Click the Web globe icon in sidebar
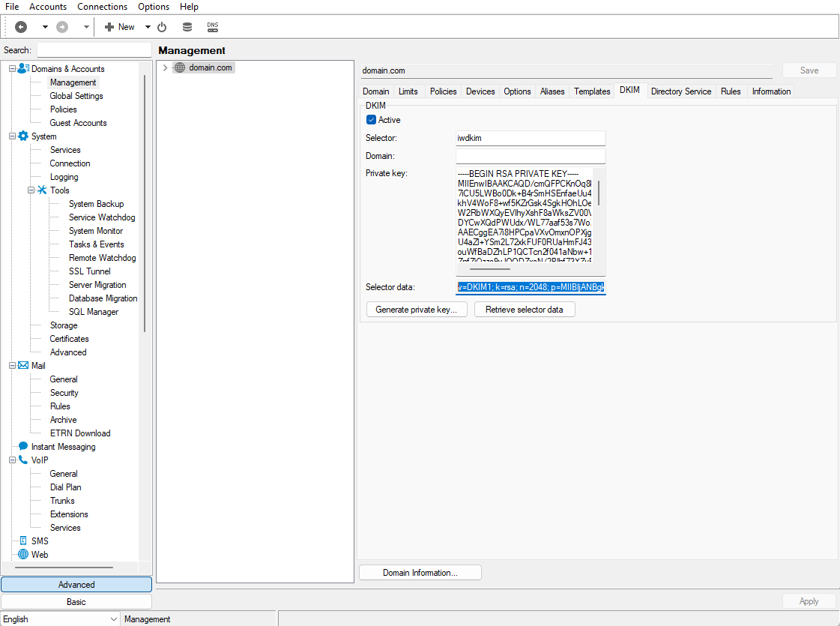This screenshot has width=840, height=626. (x=23, y=555)
